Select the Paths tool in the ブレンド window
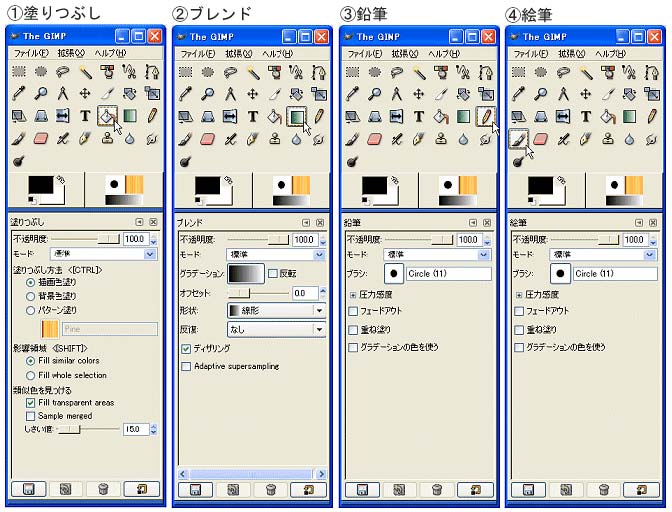The width and height of the screenshot is (672, 512). (318, 72)
